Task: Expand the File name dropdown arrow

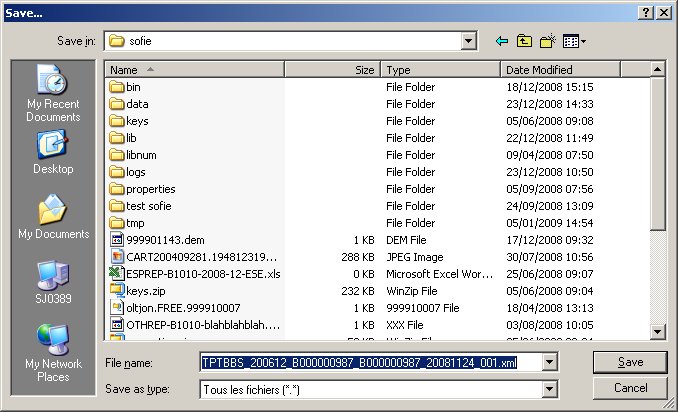Action: [549, 361]
